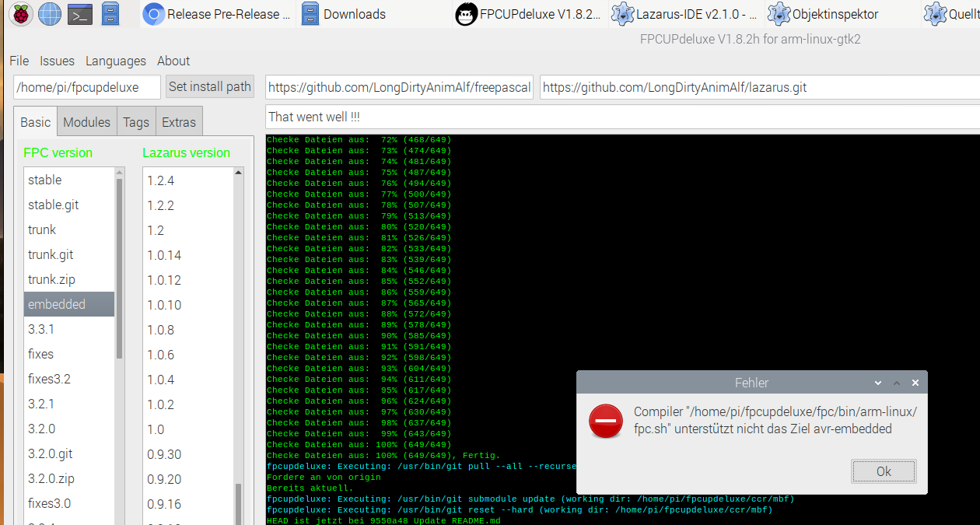Select 'trunk.zip' in FPC version list

[69, 279]
